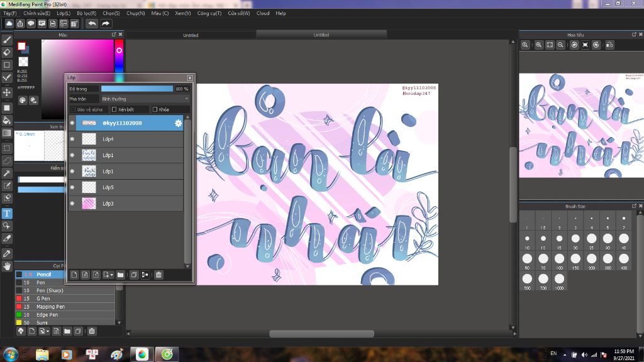Click the speech bubble icon in toolbar

[31, 23]
